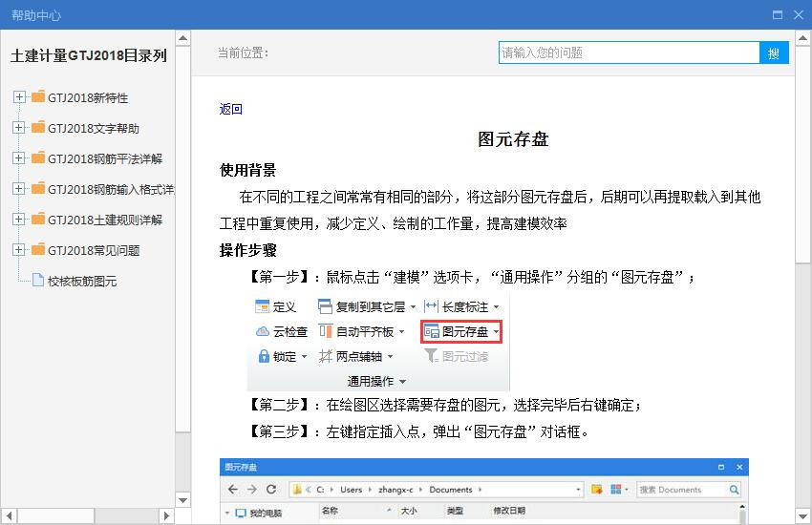Expand the GTJ2018文字帮助 tree node

pyautogui.click(x=19, y=128)
